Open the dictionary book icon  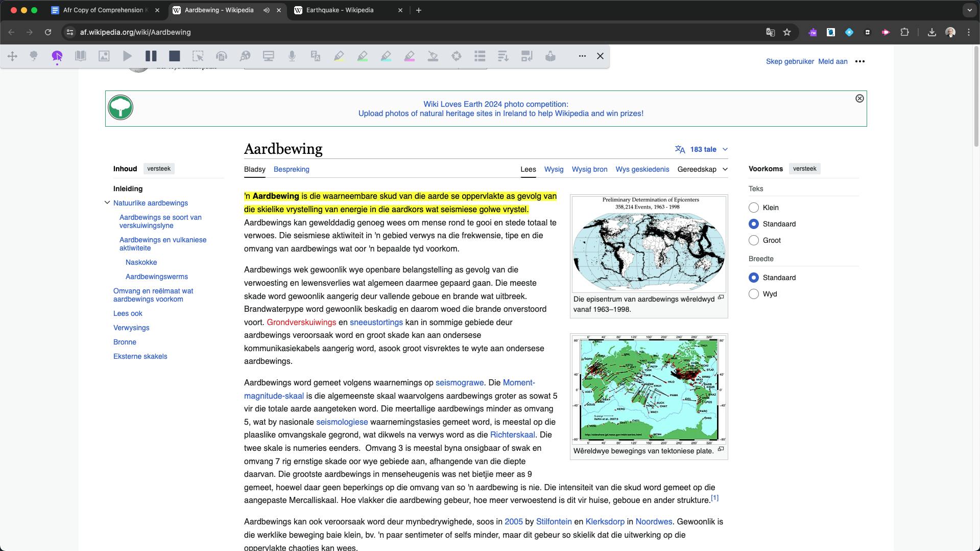tap(81, 56)
